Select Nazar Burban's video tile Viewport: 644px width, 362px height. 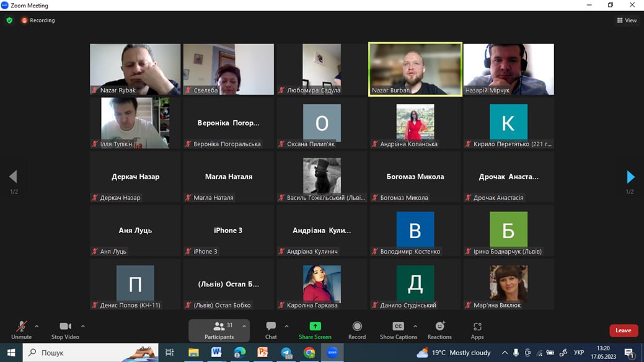(x=415, y=69)
